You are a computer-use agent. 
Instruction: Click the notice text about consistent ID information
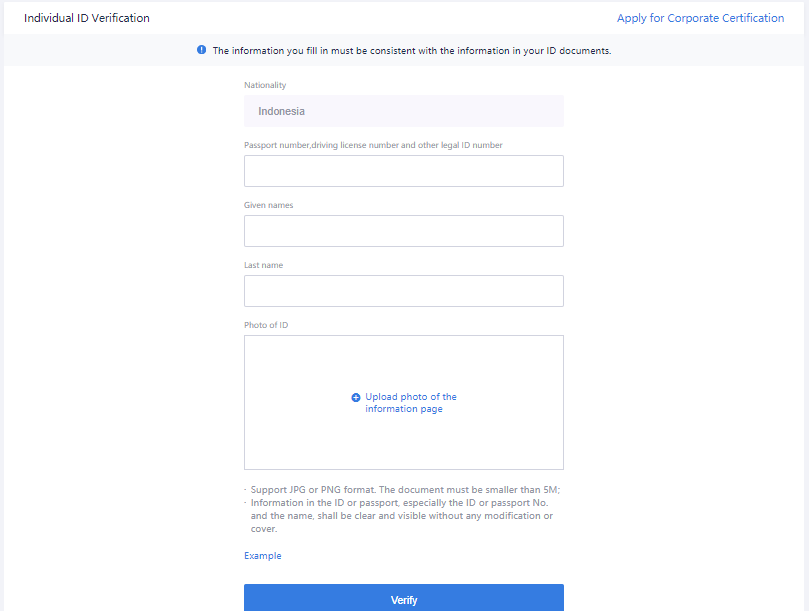tap(412, 51)
